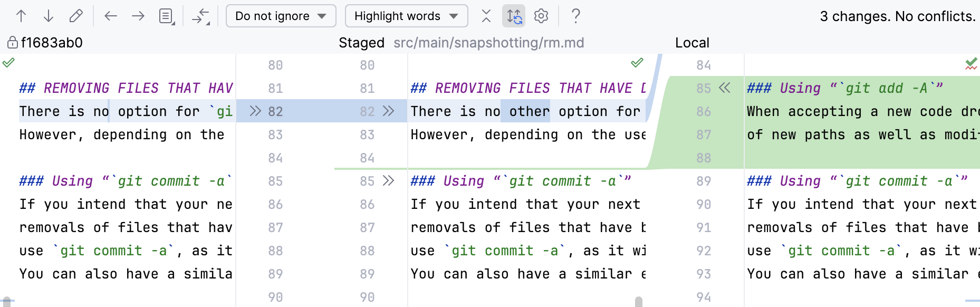Select the Staged pane label
Viewport: 980px width, 307px height.
[361, 42]
